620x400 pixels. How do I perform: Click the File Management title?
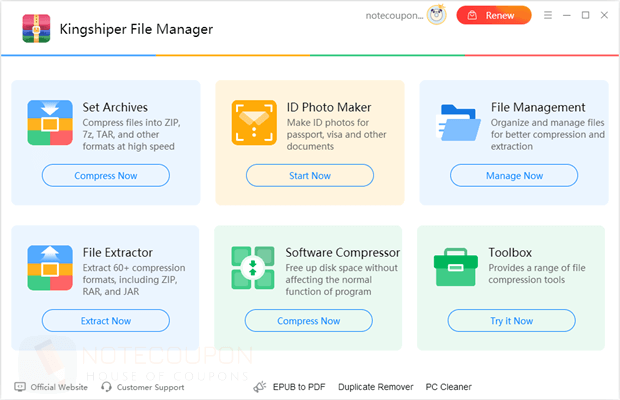click(538, 107)
